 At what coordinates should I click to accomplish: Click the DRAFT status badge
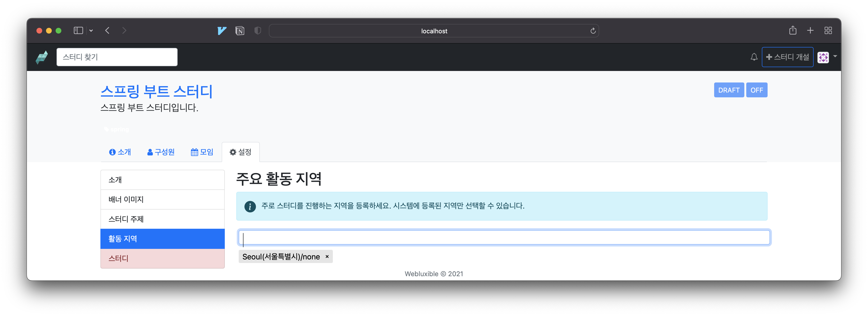729,90
